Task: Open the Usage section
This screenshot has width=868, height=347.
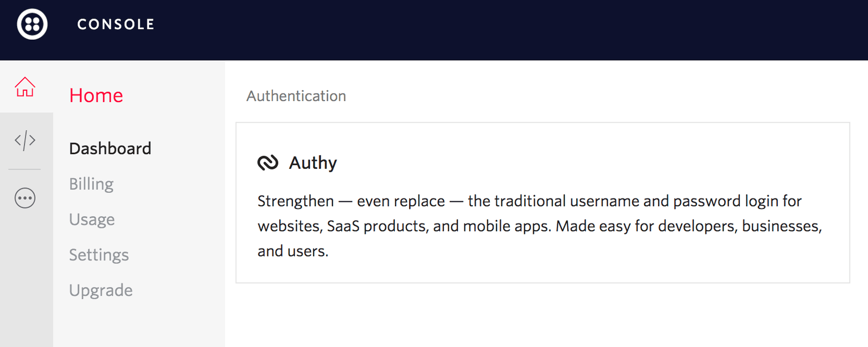Action: click(92, 219)
